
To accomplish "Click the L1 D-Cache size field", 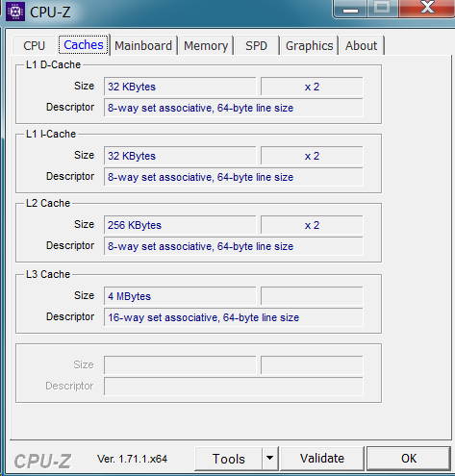I will (180, 87).
